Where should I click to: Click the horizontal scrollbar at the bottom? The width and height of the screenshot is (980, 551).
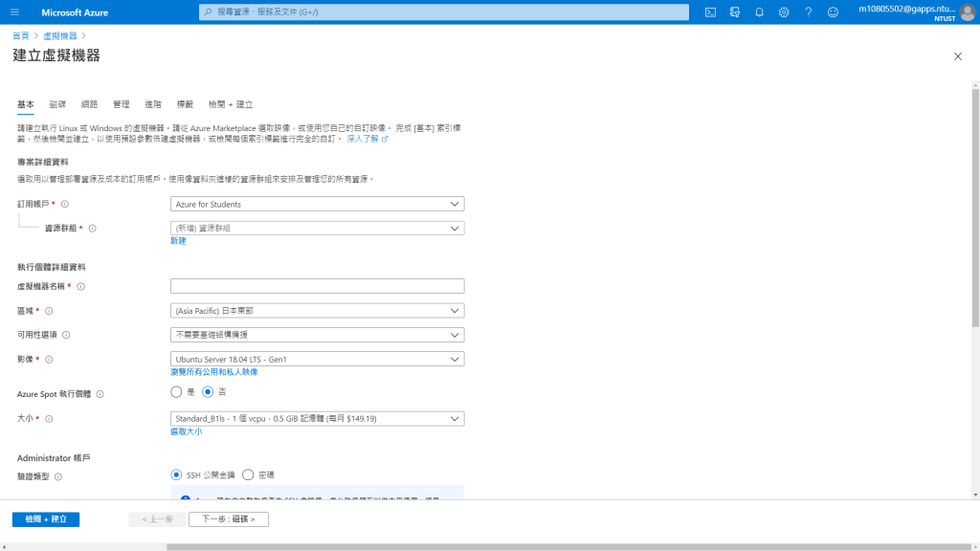[568, 546]
